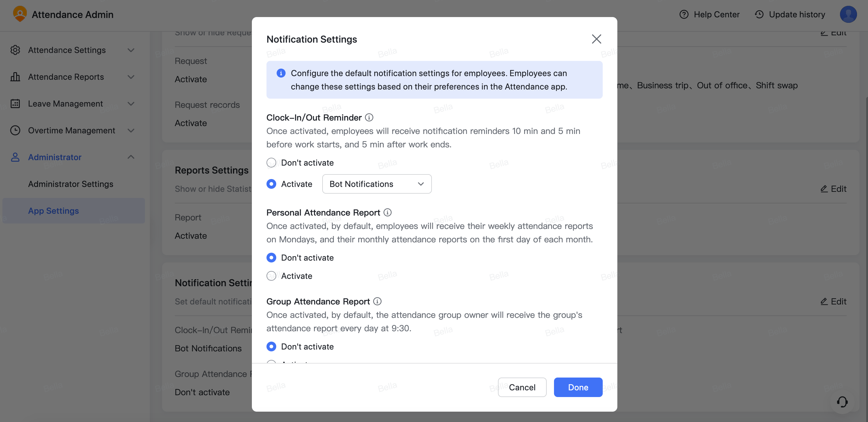Click the Leave Management icon

(x=16, y=104)
